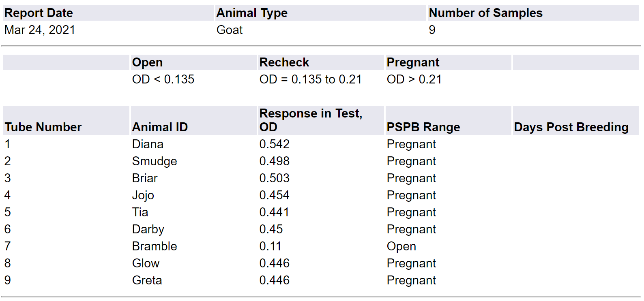Select Darby's OD value 0.45

(271, 229)
